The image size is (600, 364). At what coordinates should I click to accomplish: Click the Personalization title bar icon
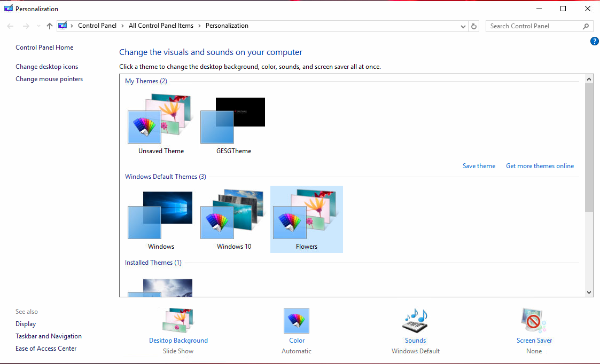coord(9,9)
